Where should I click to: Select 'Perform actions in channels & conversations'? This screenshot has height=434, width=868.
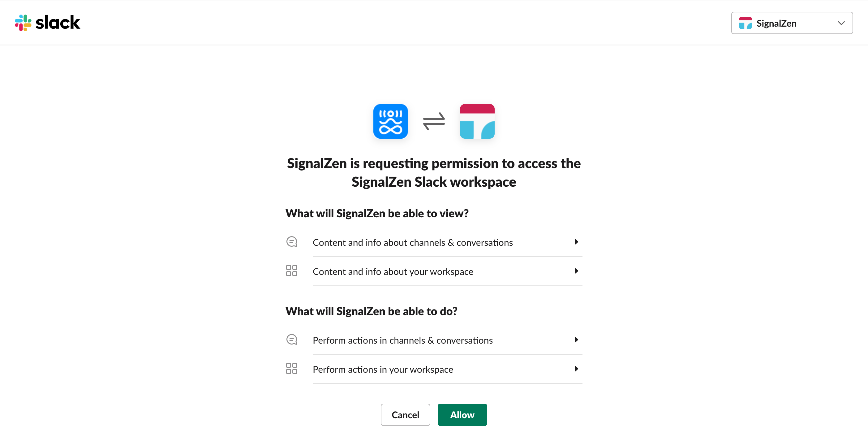click(403, 341)
